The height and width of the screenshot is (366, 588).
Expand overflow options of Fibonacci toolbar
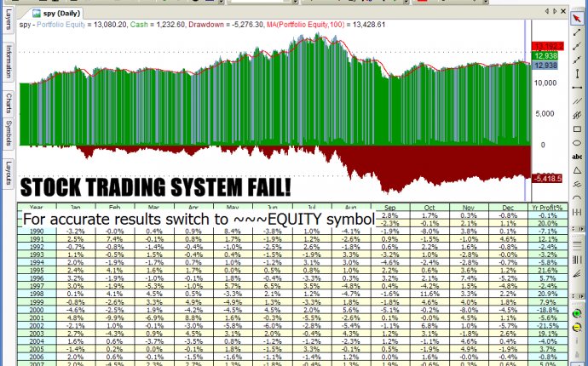click(x=577, y=296)
